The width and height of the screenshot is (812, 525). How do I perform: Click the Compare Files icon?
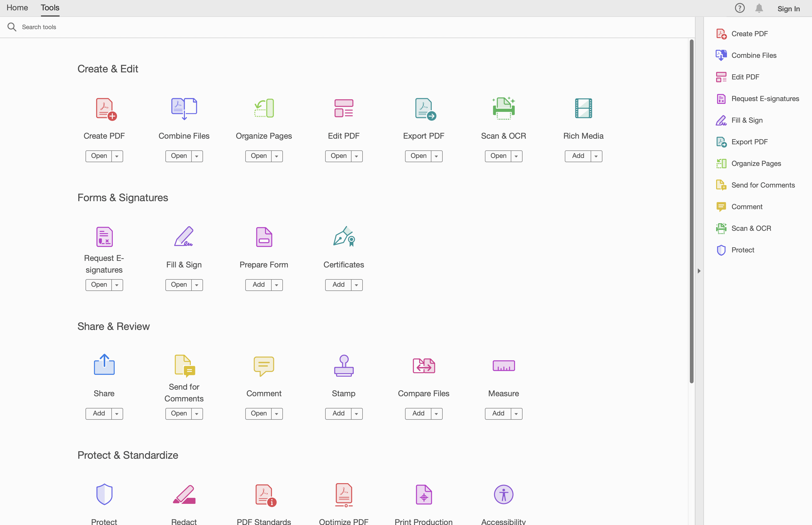tap(424, 366)
